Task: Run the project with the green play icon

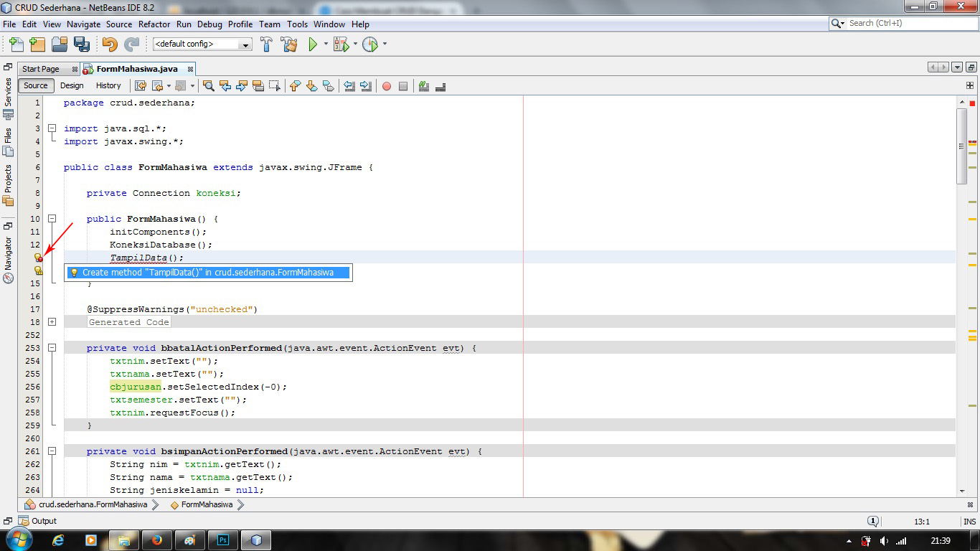Action: tap(313, 44)
